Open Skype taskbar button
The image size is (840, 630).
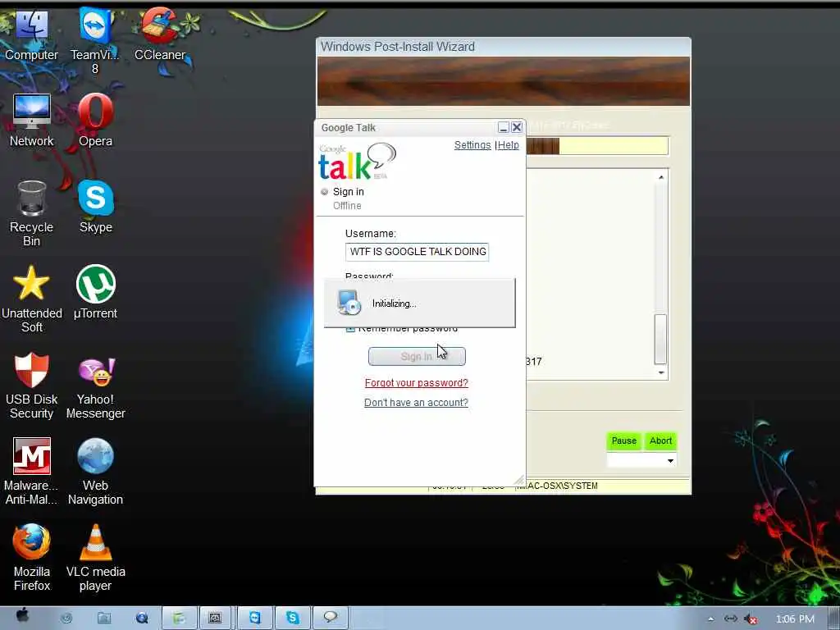[x=293, y=618]
